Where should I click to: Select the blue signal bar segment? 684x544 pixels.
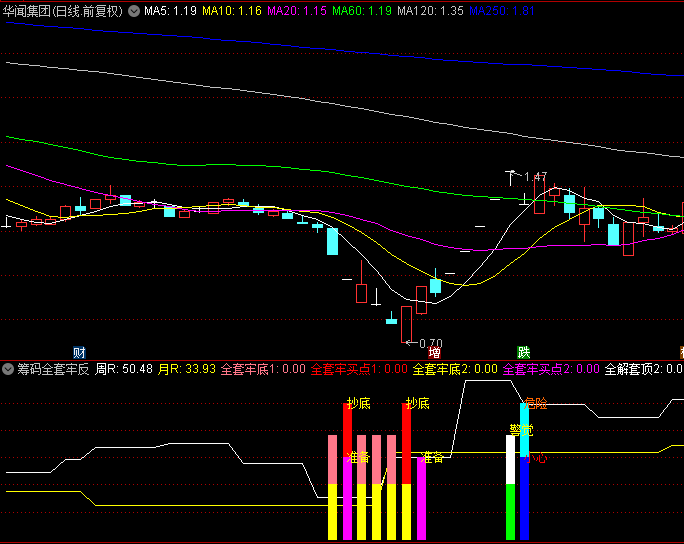524,498
